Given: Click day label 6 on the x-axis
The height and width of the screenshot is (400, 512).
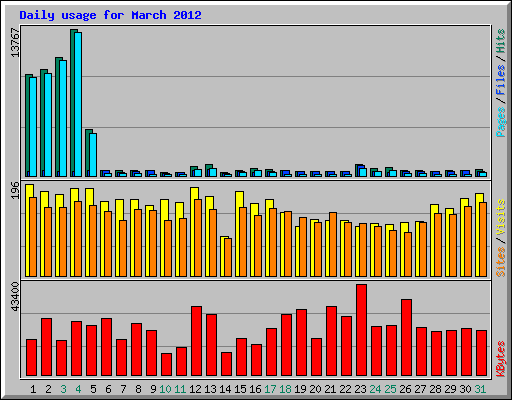Looking at the screenshot, I should point(108,389).
